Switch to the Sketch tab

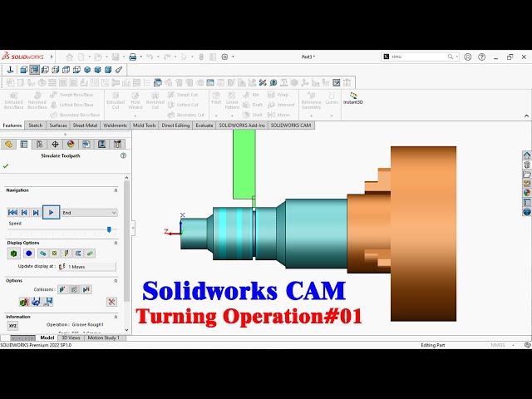[x=35, y=126]
